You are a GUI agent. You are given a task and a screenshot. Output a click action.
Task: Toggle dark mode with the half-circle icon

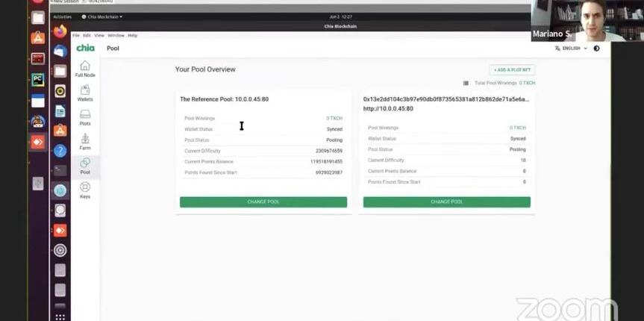[596, 49]
